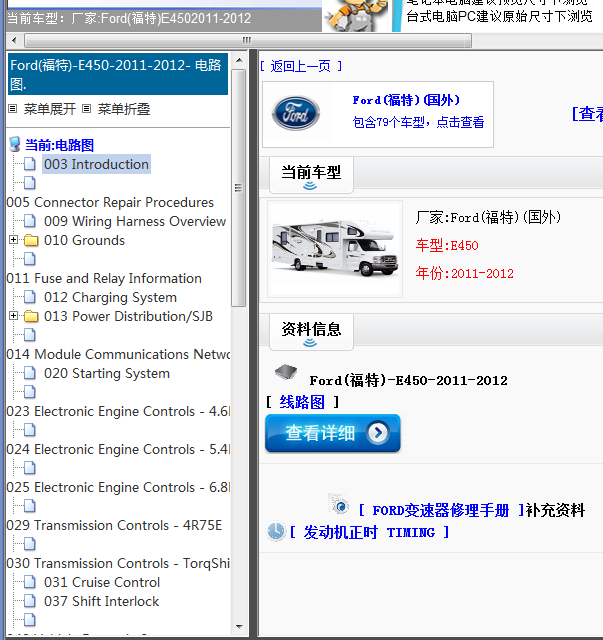Click 菜单折叠 to collapse the menu
Viewport: 603px width, 640px height.
tap(124, 109)
